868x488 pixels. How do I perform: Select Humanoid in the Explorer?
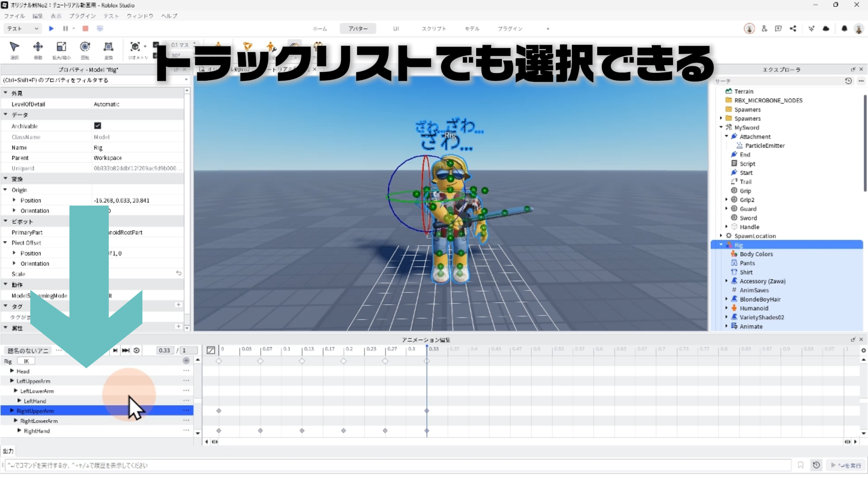(x=754, y=308)
